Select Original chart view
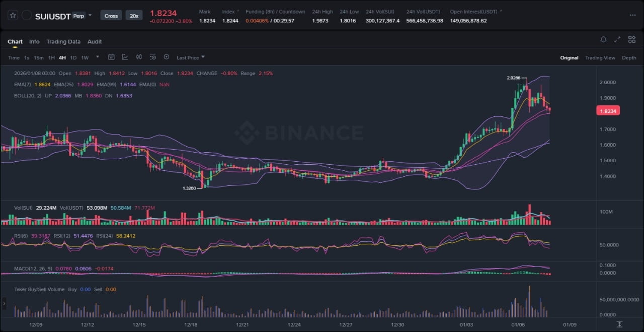The height and width of the screenshot is (332, 644). [569, 58]
